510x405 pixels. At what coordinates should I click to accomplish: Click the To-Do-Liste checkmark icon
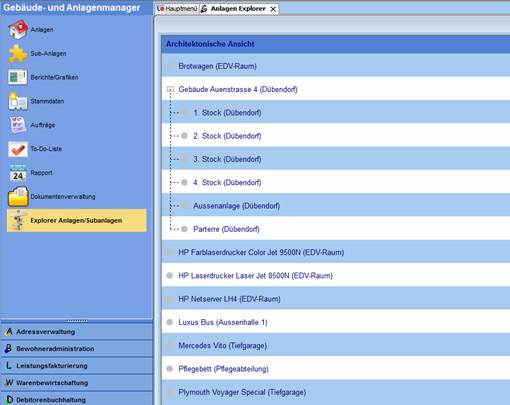tap(18, 149)
